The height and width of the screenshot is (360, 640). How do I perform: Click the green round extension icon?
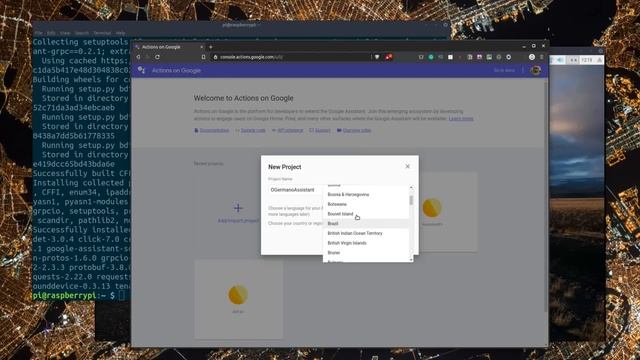point(431,57)
